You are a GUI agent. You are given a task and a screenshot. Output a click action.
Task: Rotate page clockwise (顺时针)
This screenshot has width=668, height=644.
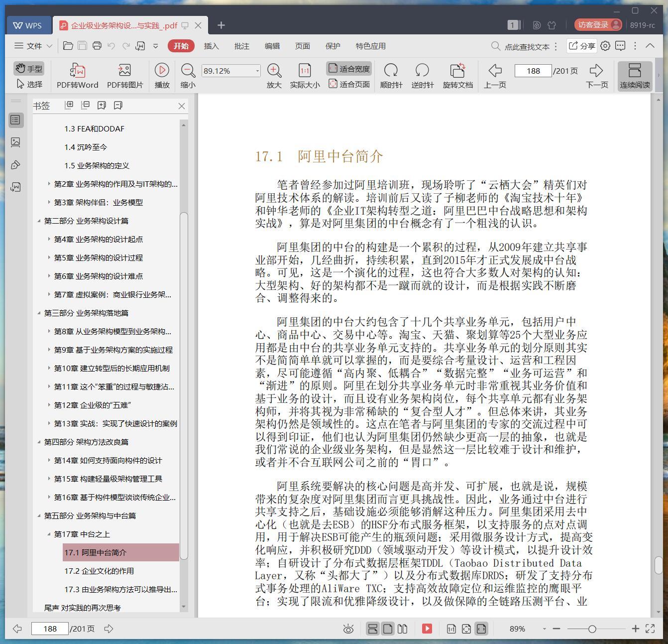click(x=391, y=70)
